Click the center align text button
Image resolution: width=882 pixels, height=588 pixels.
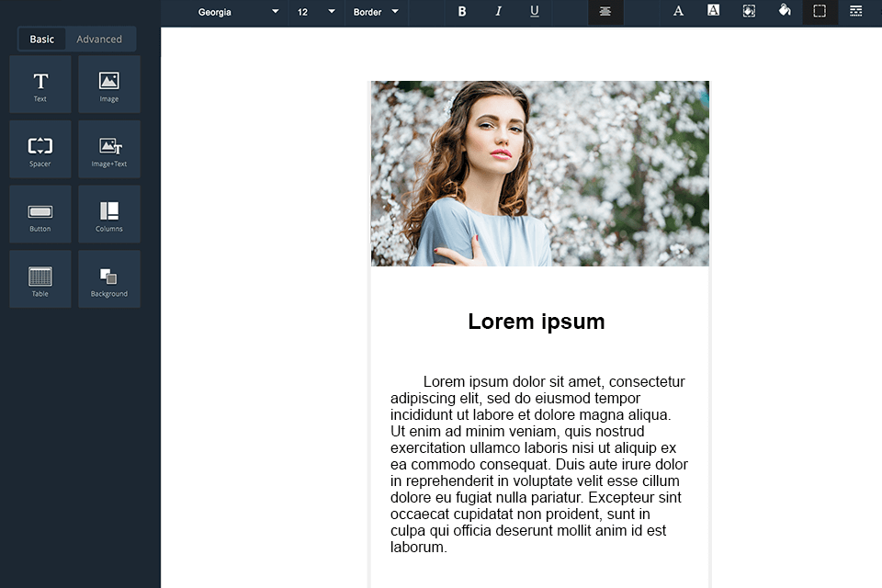click(605, 12)
